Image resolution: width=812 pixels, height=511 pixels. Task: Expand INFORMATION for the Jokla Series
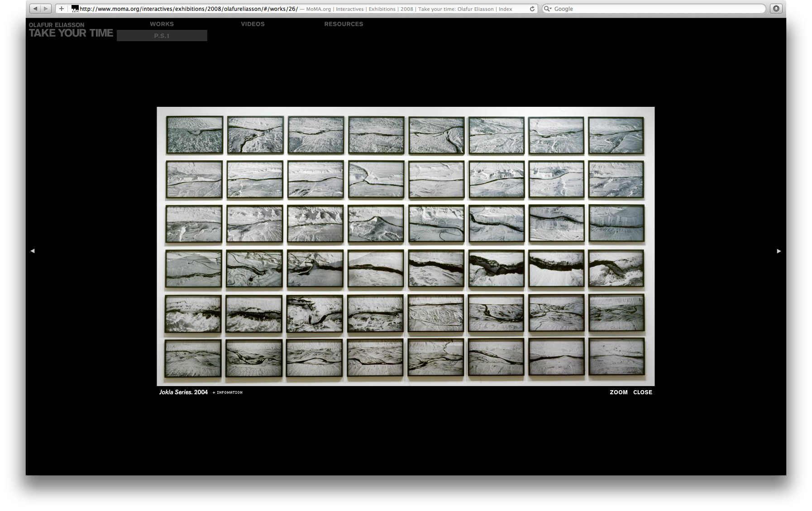(228, 392)
